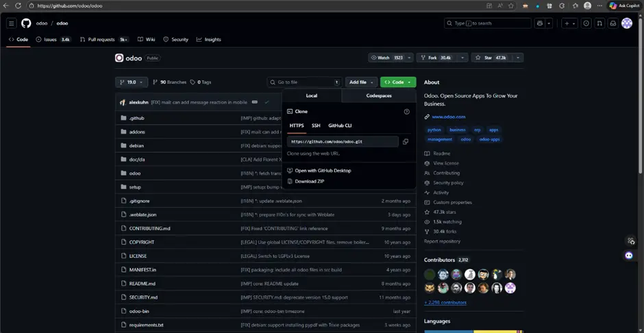Open the GitHub hamburger navigation menu
644x333 pixels.
point(11,23)
